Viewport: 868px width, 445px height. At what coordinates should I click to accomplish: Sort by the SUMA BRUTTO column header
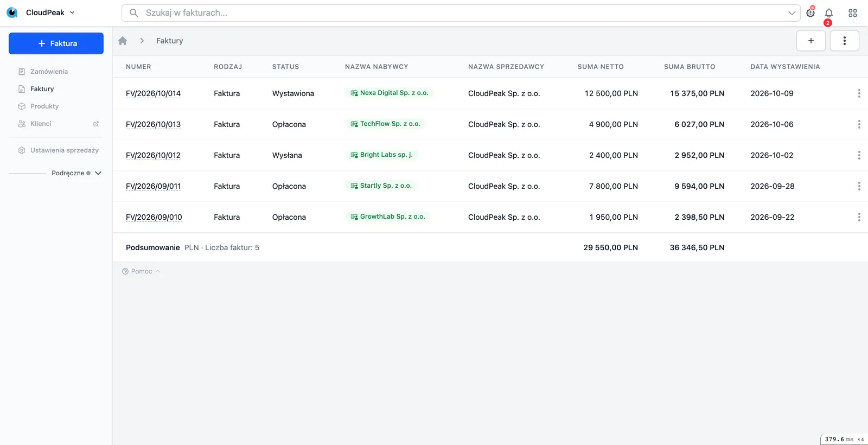(690, 67)
